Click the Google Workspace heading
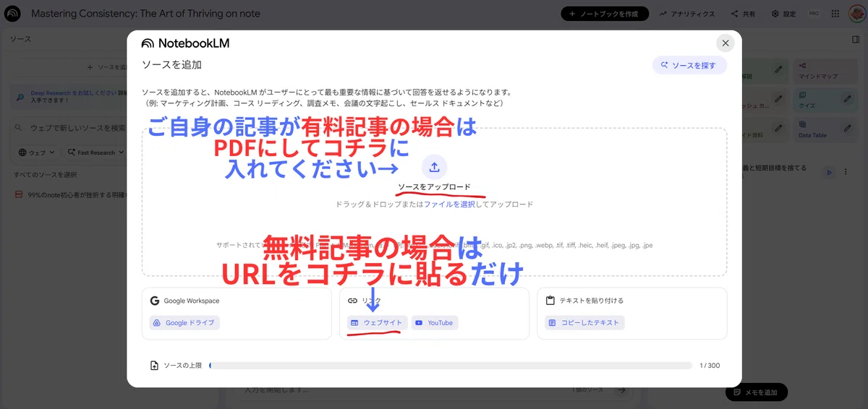Image resolution: width=868 pixels, height=409 pixels. point(192,301)
